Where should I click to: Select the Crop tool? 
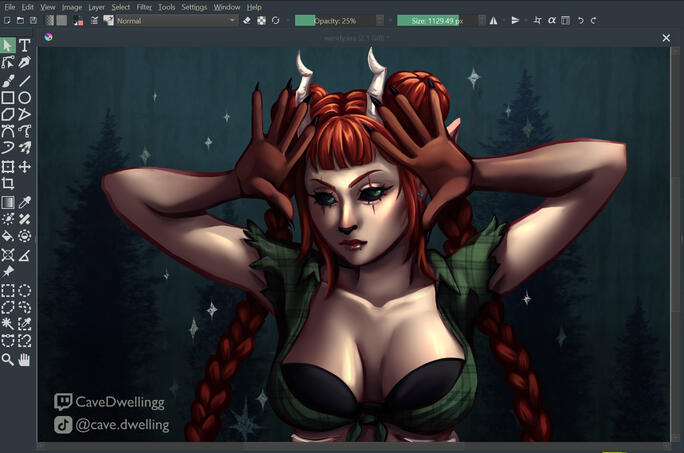[7, 184]
